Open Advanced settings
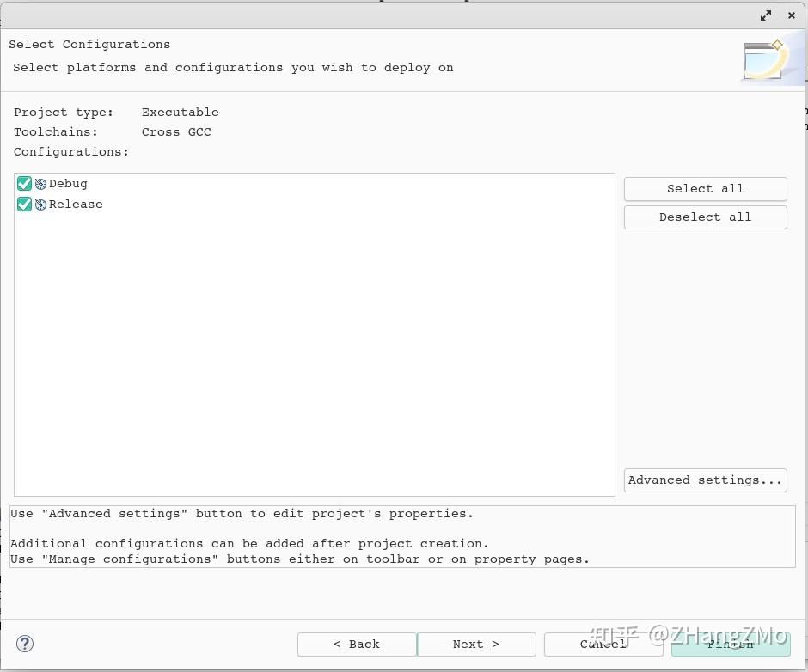 [x=705, y=480]
